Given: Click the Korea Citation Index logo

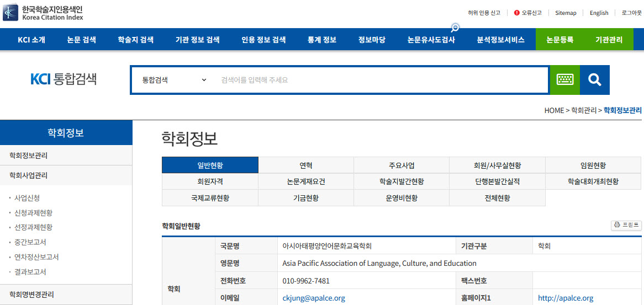Looking at the screenshot, I should point(43,13).
